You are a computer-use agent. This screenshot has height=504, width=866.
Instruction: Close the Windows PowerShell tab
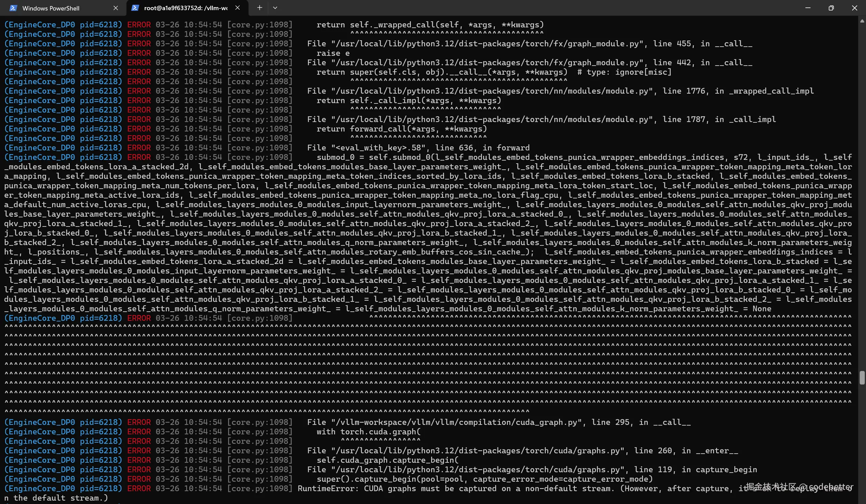pos(115,8)
